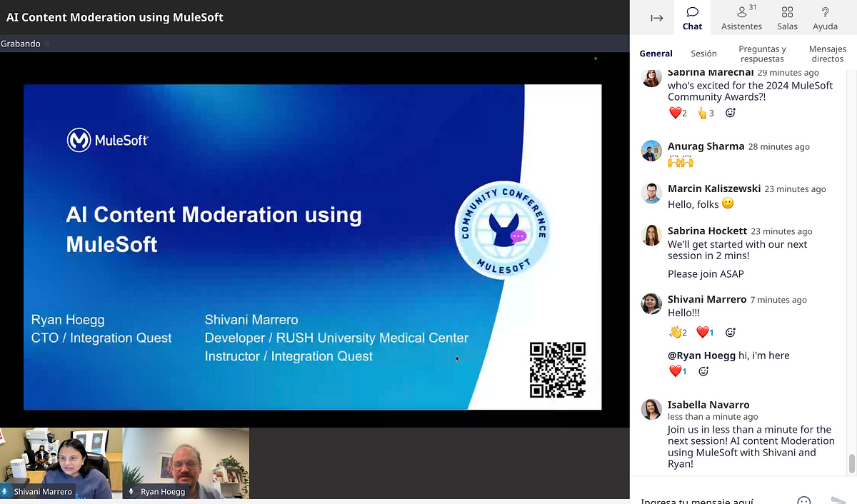This screenshot has height=504, width=857.
Task: Select the General chat channel
Action: [656, 54]
